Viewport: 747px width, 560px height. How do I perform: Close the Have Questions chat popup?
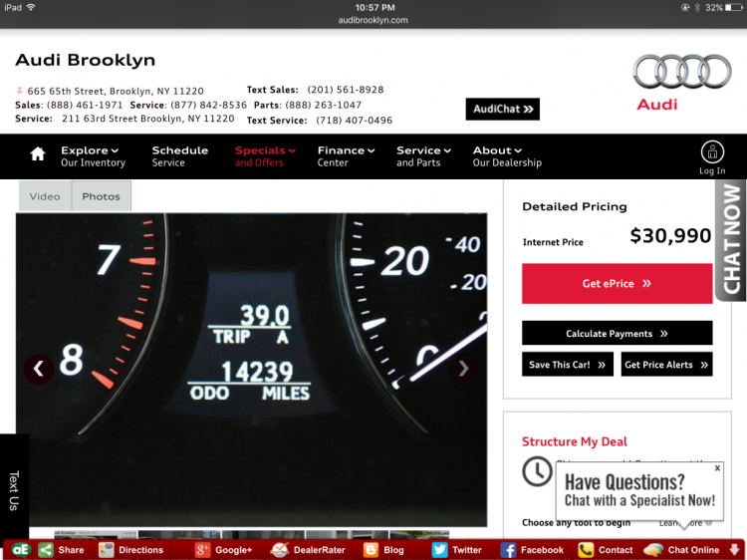click(x=717, y=468)
